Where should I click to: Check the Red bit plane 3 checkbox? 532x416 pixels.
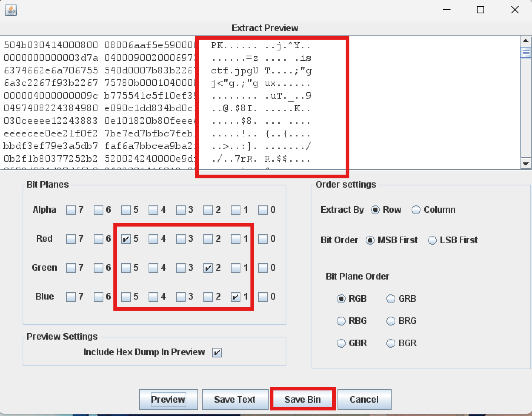[180, 239]
